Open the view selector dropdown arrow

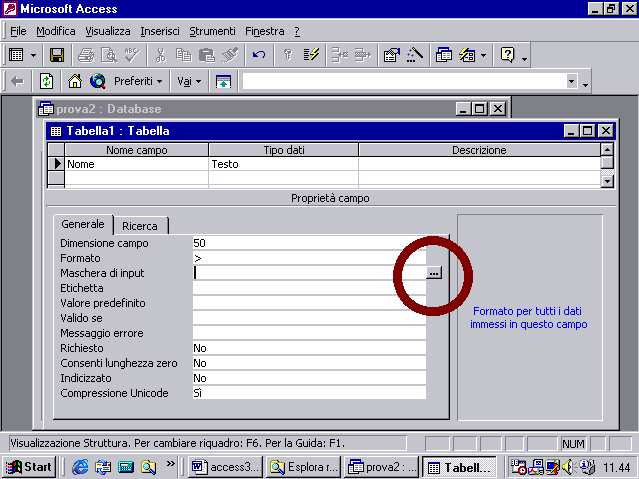33,55
